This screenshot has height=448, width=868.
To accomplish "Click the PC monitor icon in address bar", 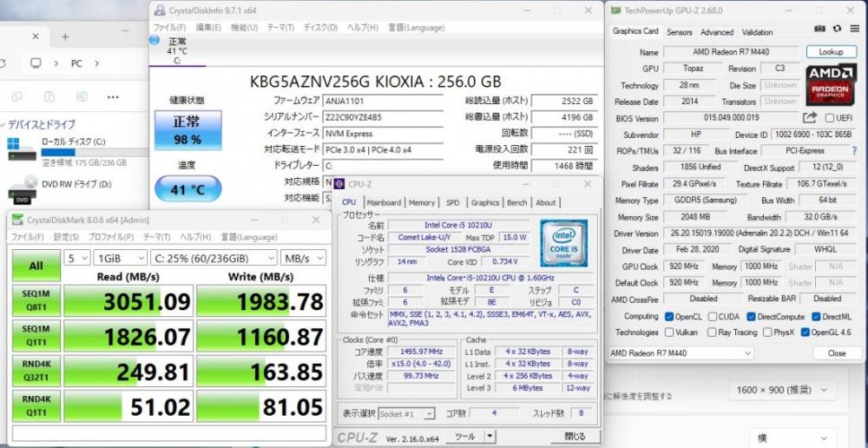I will click(36, 63).
